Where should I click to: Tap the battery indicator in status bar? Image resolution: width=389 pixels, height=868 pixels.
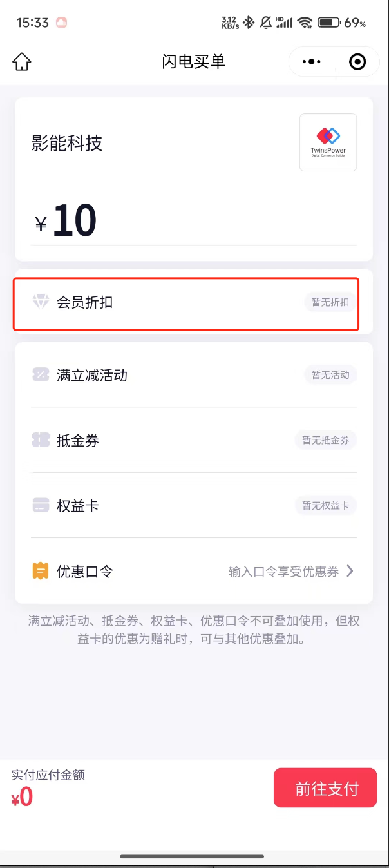pyautogui.click(x=328, y=23)
